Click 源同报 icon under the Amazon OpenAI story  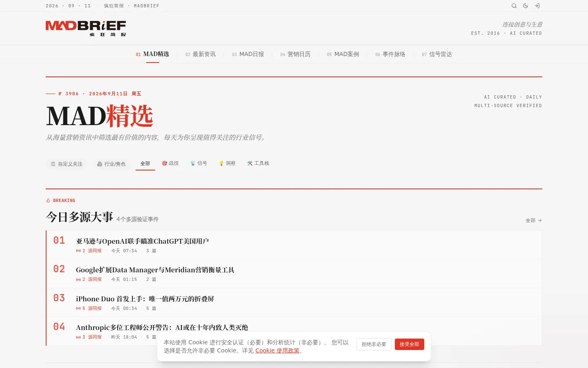[78, 251]
